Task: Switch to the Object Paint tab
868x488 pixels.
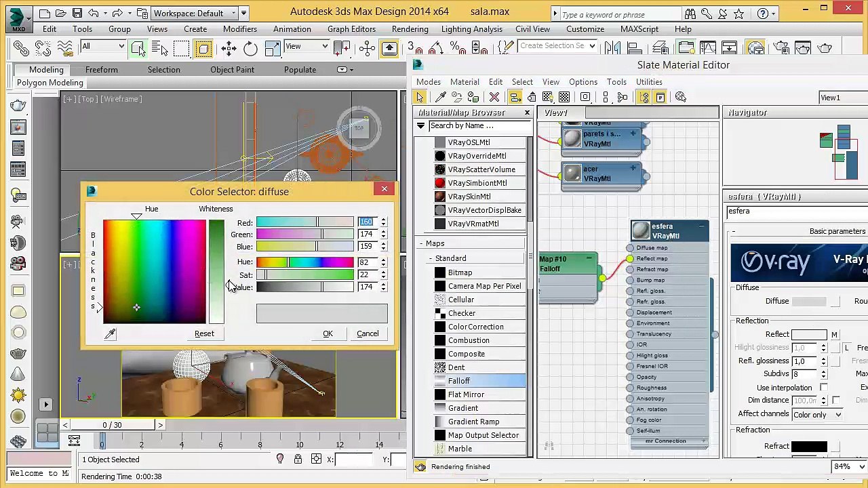Action: (232, 70)
